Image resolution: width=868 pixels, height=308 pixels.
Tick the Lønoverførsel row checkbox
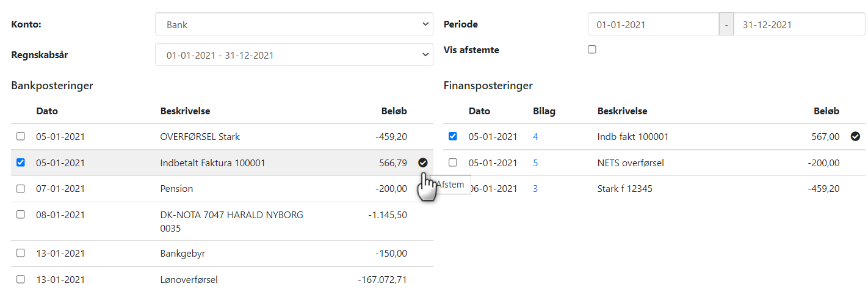point(21,279)
